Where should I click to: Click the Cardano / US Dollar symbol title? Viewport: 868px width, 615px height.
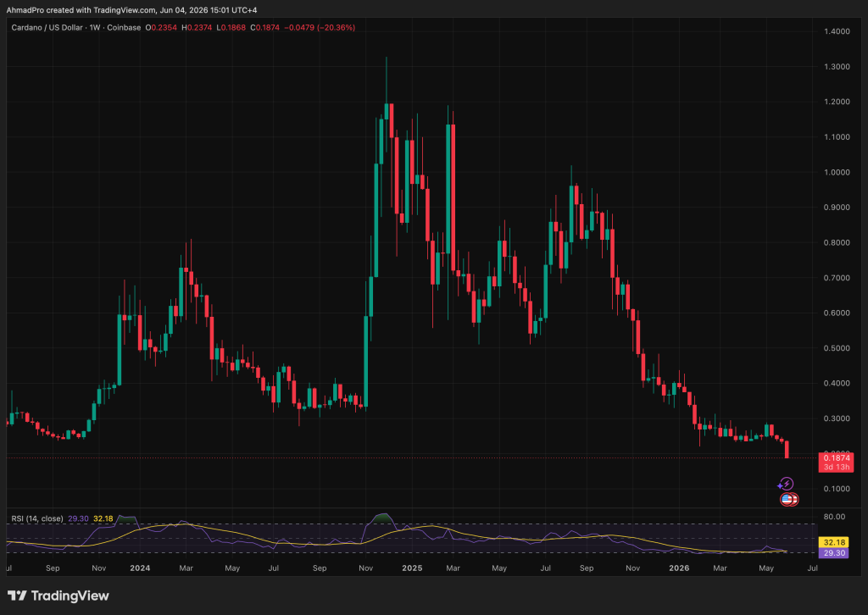tap(47, 27)
